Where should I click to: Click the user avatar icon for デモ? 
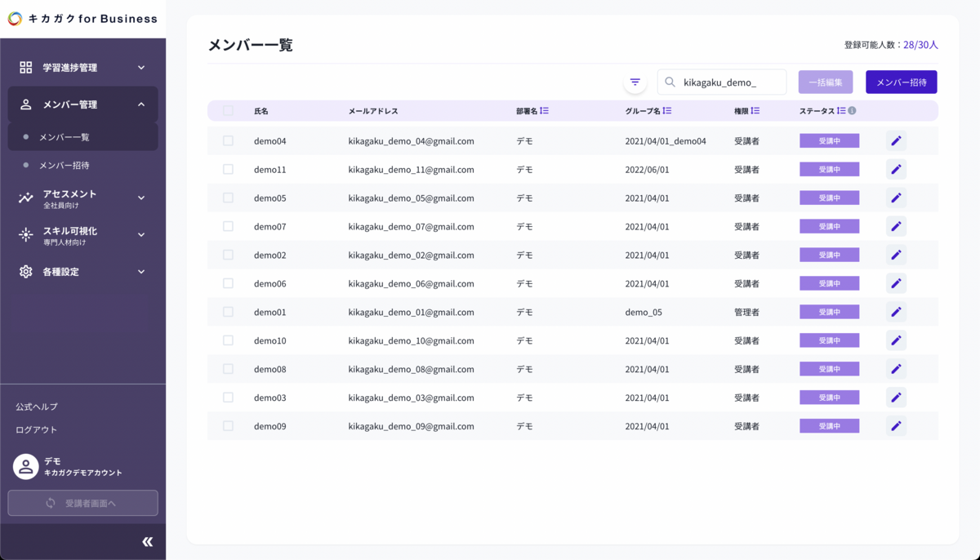[x=26, y=467]
